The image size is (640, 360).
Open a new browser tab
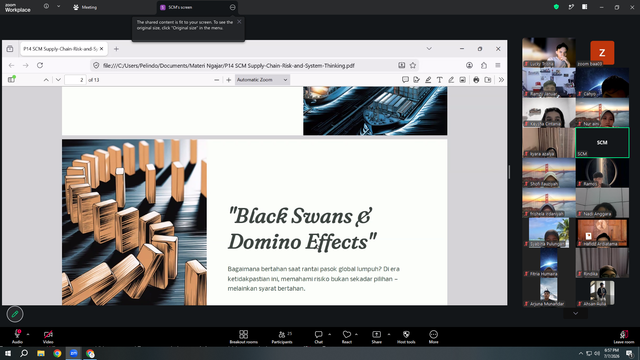click(116, 49)
